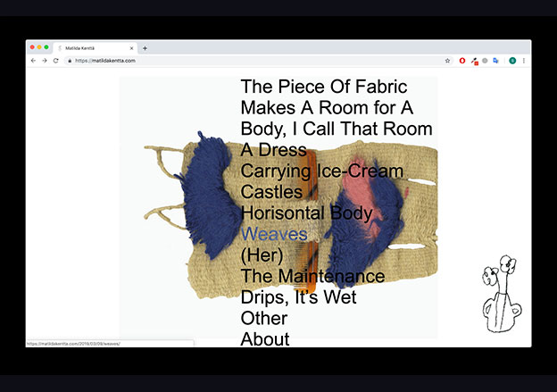Bookmark this page with star icon
This screenshot has width=557, height=392.
pos(447,61)
